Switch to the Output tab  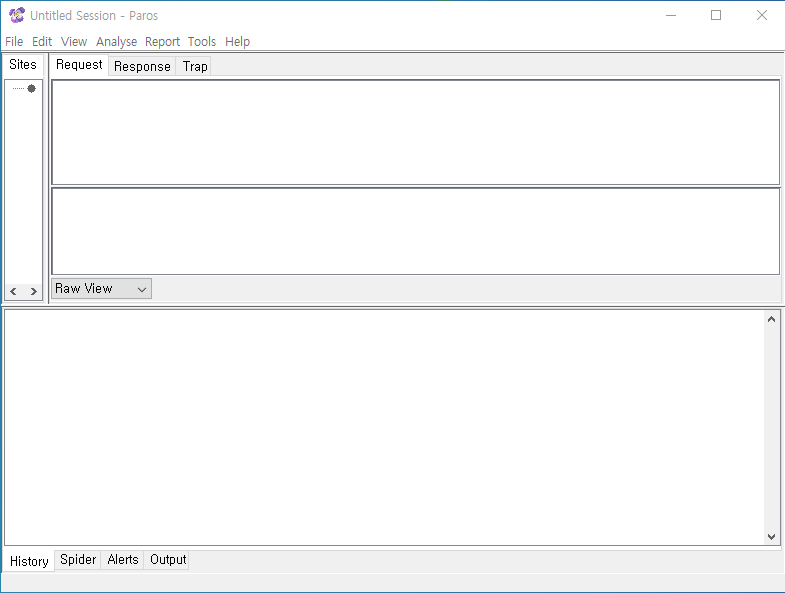(x=168, y=559)
